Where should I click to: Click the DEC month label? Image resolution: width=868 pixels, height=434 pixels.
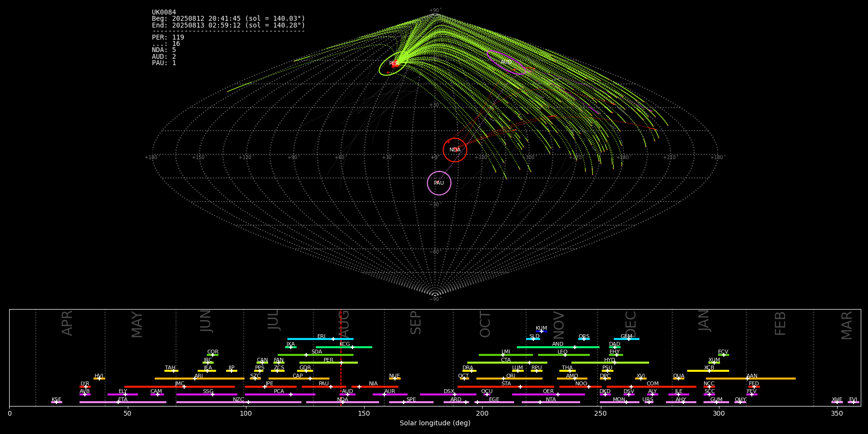point(631,324)
